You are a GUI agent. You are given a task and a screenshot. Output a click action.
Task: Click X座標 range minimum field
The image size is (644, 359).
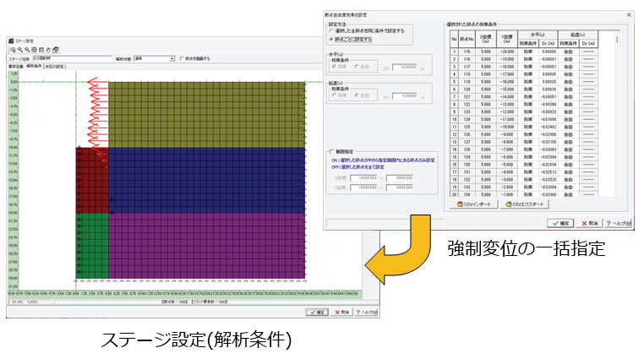(x=364, y=178)
